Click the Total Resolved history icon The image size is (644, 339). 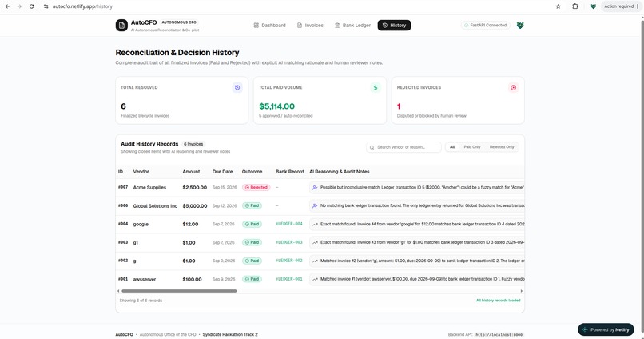point(237,87)
